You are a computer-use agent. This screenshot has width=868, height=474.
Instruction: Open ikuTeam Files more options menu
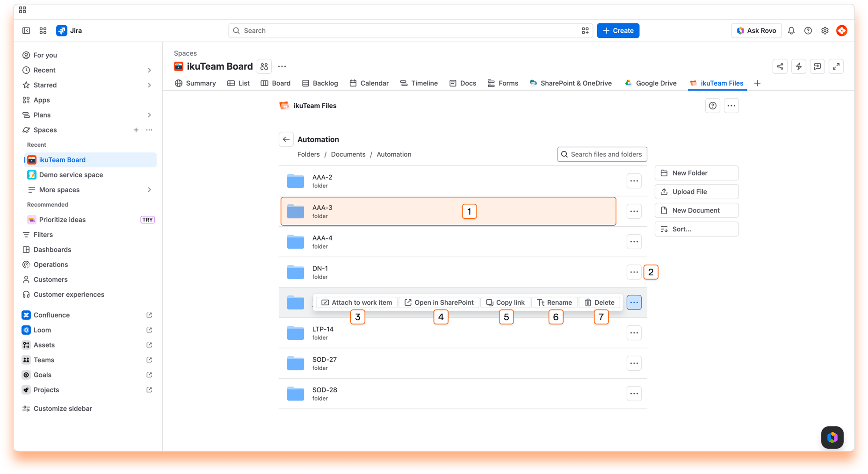731,106
